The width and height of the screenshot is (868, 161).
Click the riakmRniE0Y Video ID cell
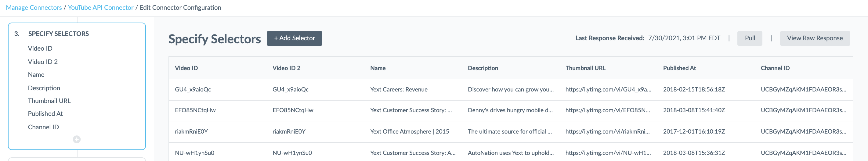191,131
